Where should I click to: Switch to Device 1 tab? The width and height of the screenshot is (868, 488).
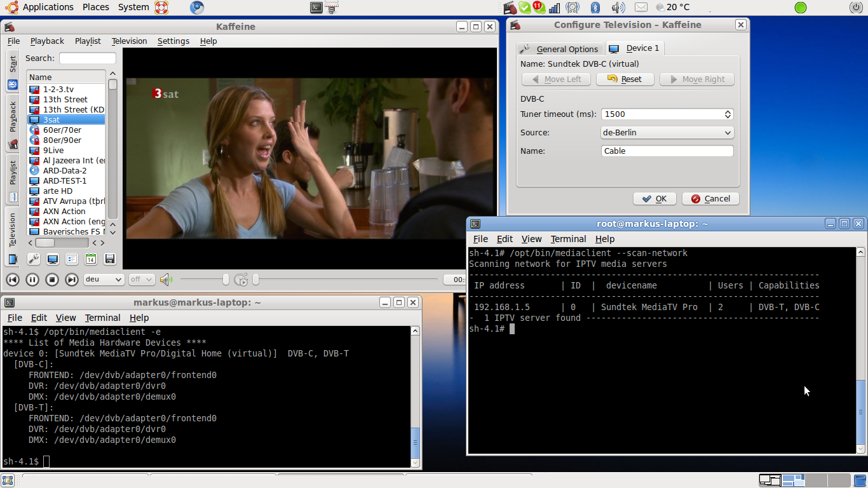click(x=634, y=48)
